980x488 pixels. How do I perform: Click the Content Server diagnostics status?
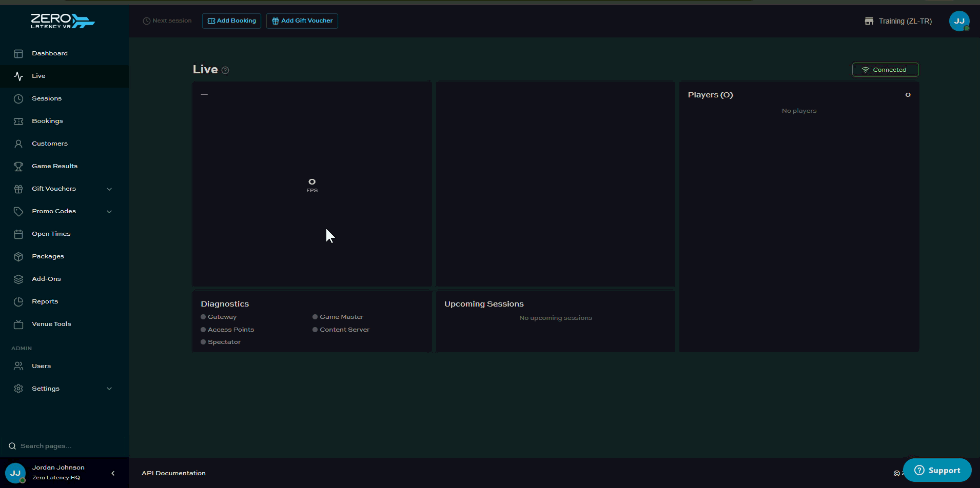[x=341, y=330]
